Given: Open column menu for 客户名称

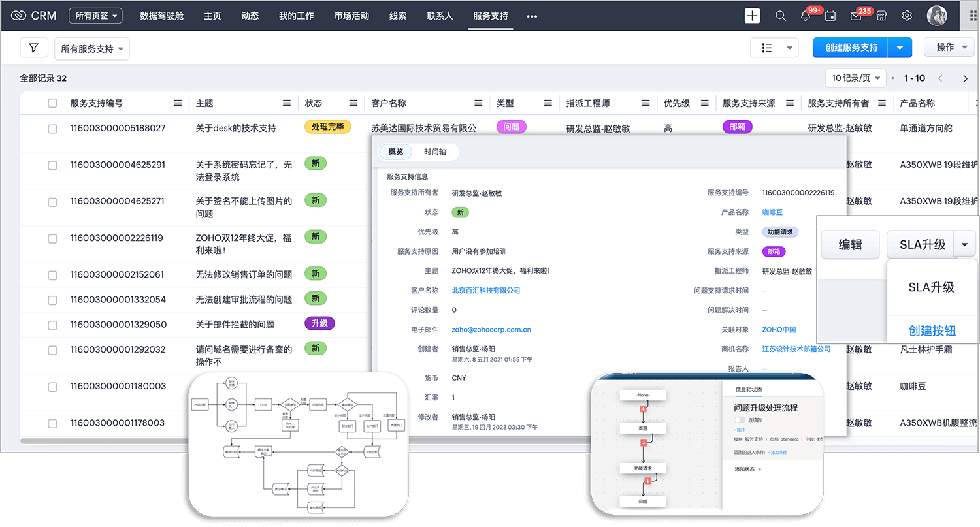Looking at the screenshot, I should [x=478, y=103].
